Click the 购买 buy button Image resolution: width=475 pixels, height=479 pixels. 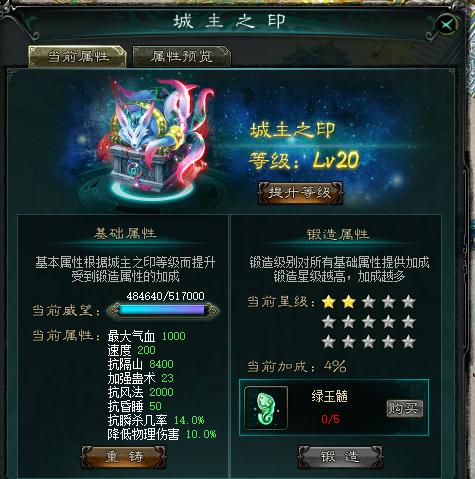click(x=405, y=408)
